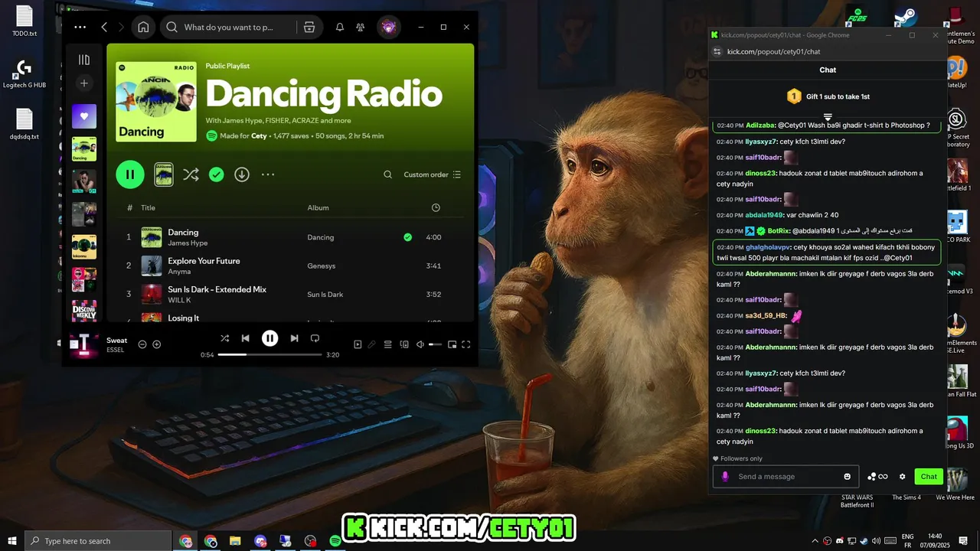Adjust the Spotify volume slider
980x551 pixels.
tap(435, 344)
